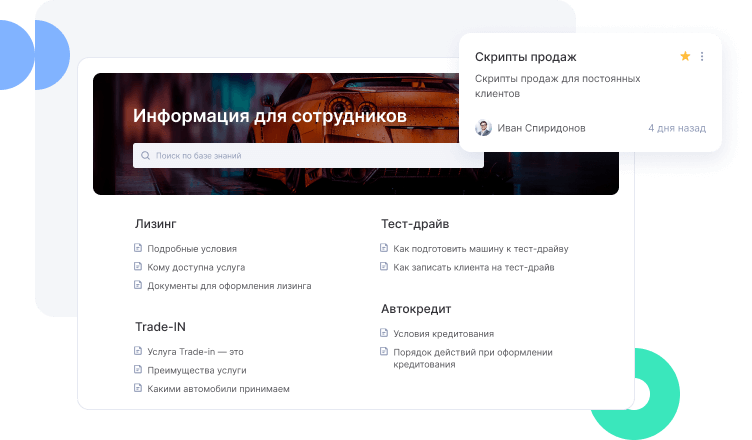This screenshot has height=440, width=752.
Task: Open Порядок действий при оформлении кредитования article
Action: click(473, 358)
